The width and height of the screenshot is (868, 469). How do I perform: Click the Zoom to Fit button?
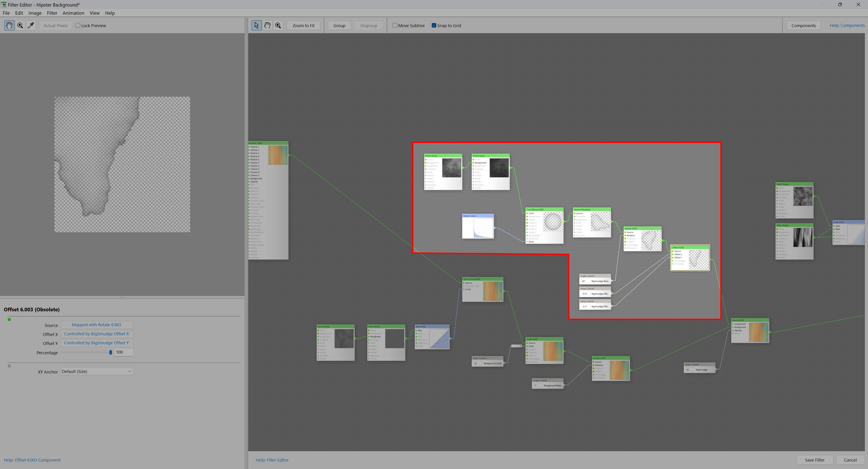303,26
